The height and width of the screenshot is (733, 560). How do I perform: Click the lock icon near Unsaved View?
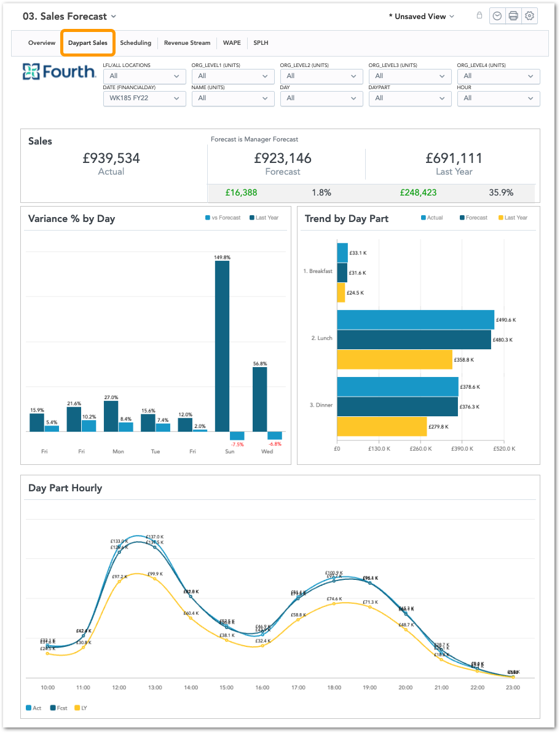point(479,16)
